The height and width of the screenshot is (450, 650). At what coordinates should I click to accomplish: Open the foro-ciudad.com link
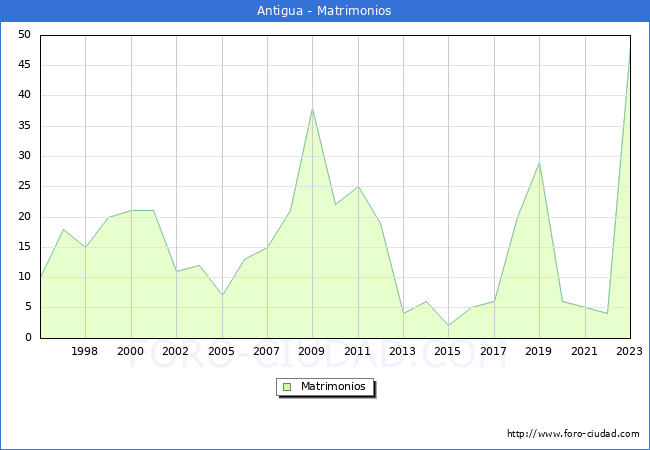573,434
